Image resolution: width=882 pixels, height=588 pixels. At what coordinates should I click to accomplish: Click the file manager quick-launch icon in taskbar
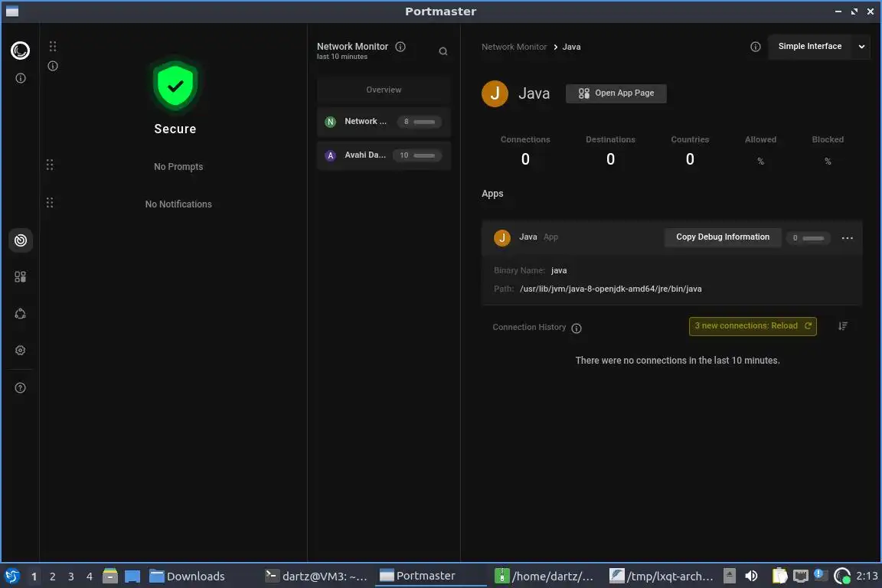pyautogui.click(x=110, y=577)
